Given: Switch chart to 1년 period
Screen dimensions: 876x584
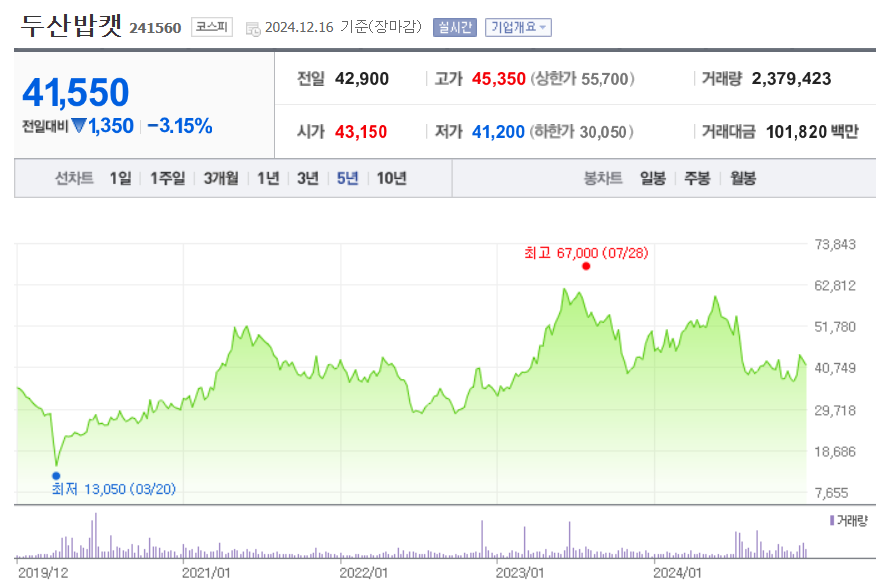Looking at the screenshot, I should tap(268, 178).
